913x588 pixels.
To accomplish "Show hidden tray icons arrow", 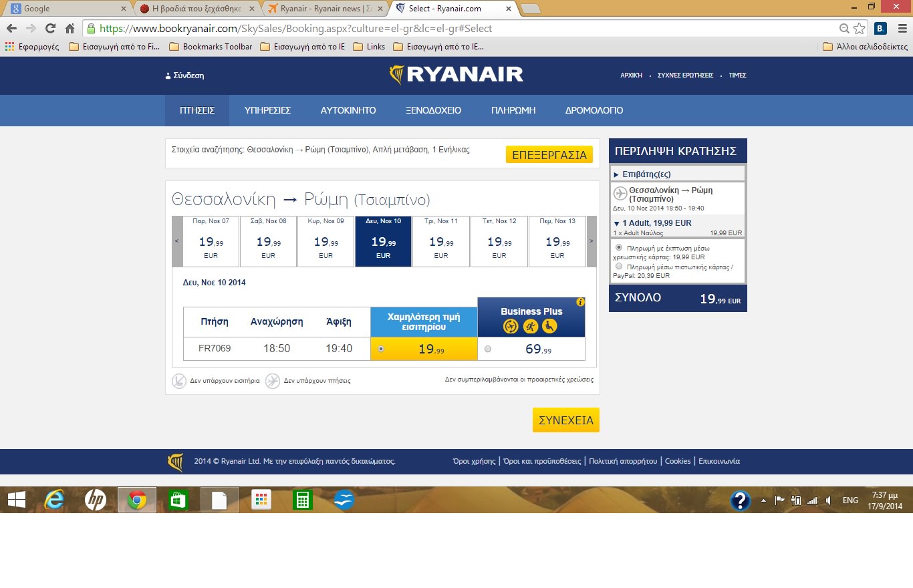I will point(763,500).
